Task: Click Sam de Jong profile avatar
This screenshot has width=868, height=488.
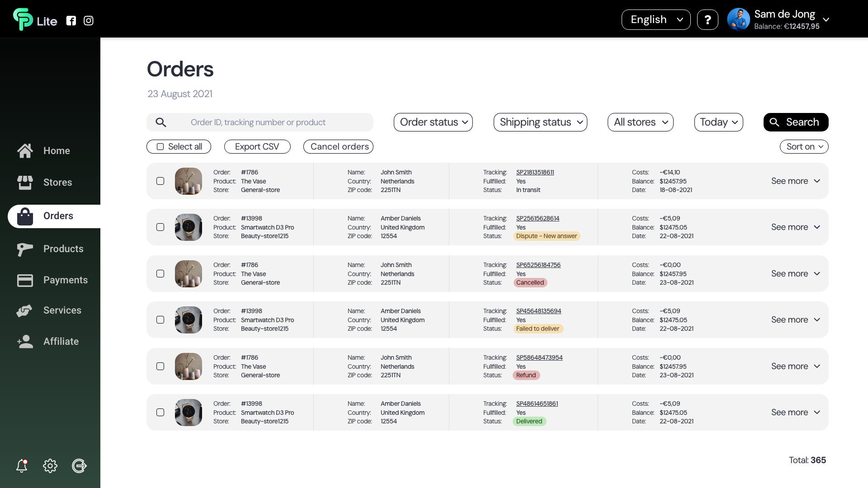Action: click(x=738, y=19)
